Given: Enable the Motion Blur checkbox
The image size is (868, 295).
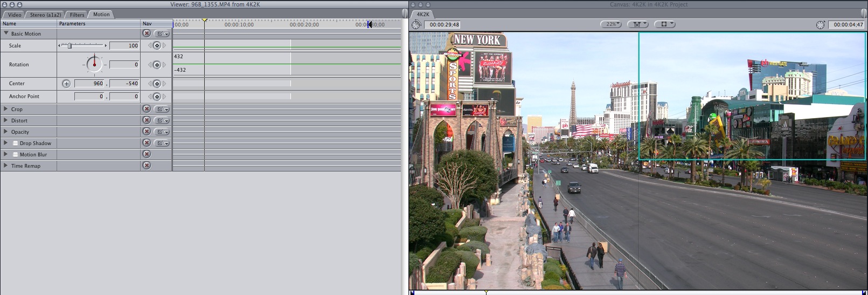Looking at the screenshot, I should click(x=16, y=155).
